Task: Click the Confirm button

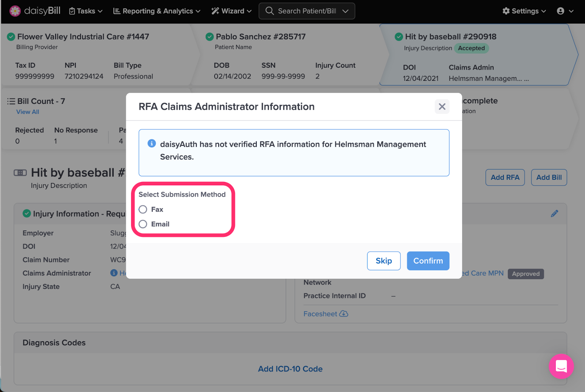Action: (x=428, y=261)
